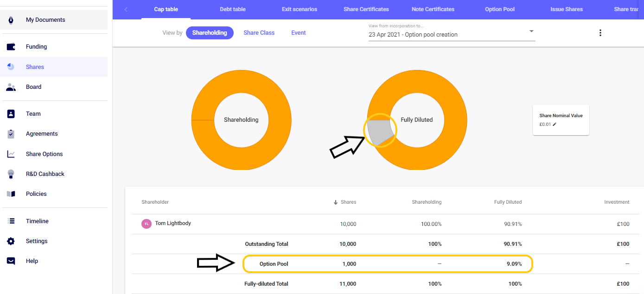Image resolution: width=644 pixels, height=294 pixels.
Task: Select the Shareholding view toggle
Action: tap(210, 33)
